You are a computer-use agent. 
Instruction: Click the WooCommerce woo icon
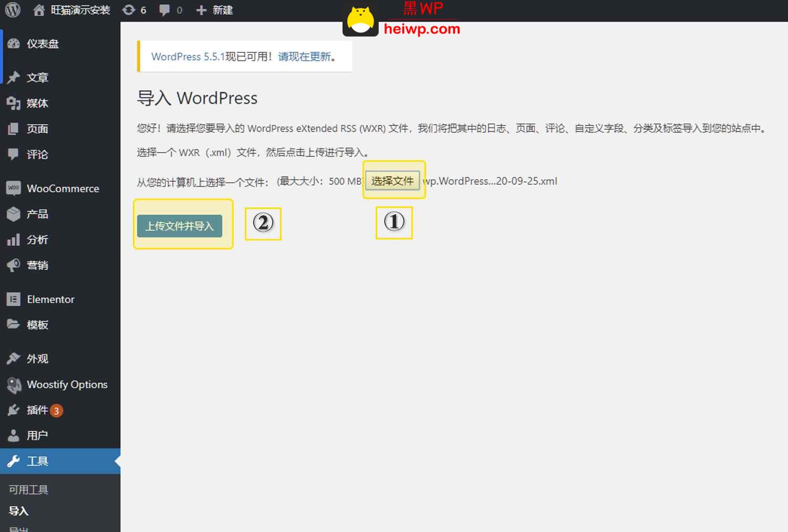pos(14,188)
